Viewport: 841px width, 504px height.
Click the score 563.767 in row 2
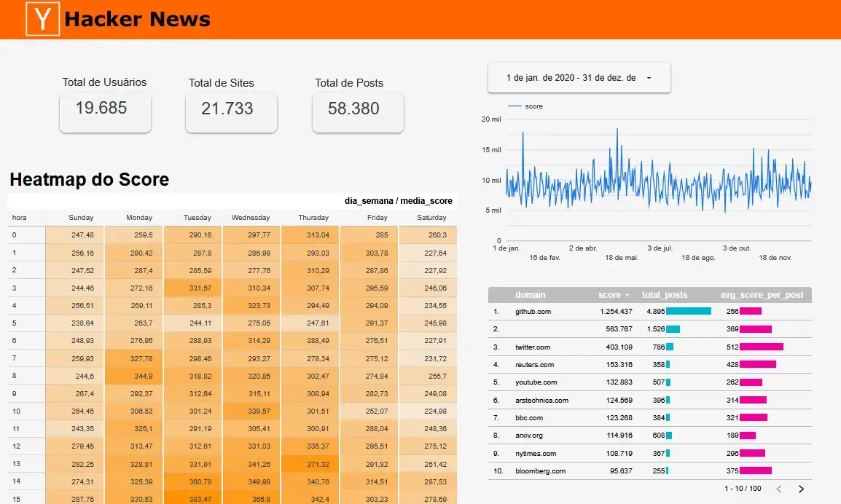(619, 329)
